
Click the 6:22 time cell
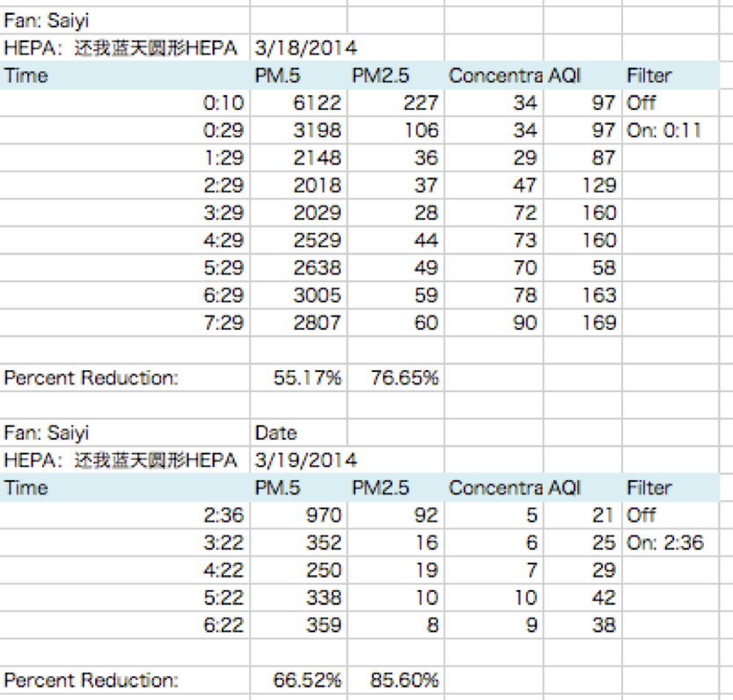coord(125,625)
